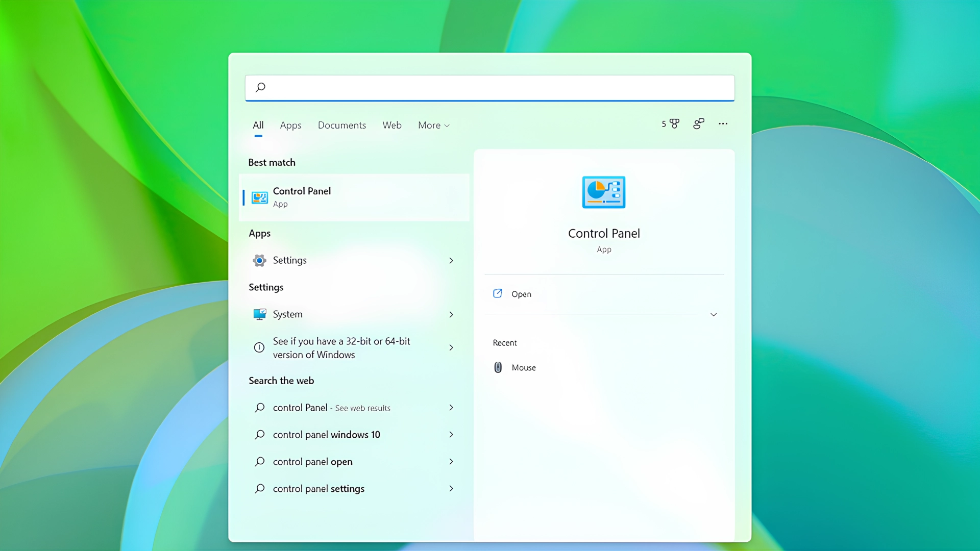Click Control Panel title in details pane
Screen dimensions: 980x551
604,234
